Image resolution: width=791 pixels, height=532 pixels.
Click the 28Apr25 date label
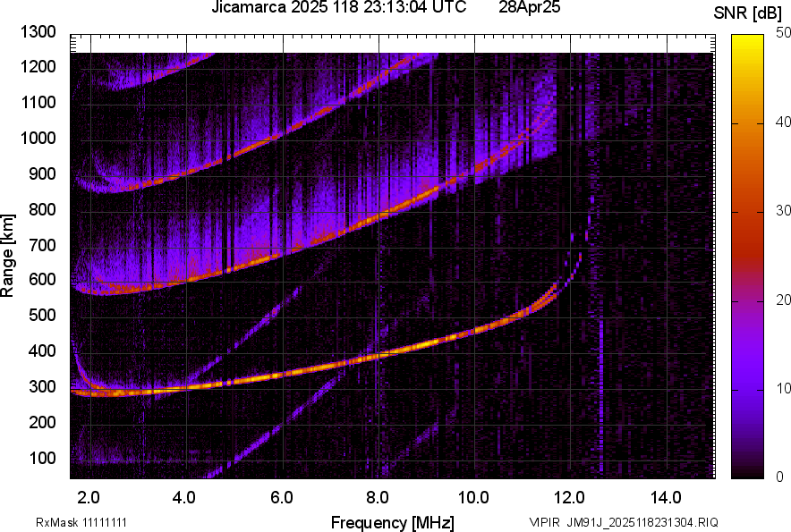pyautogui.click(x=529, y=7)
